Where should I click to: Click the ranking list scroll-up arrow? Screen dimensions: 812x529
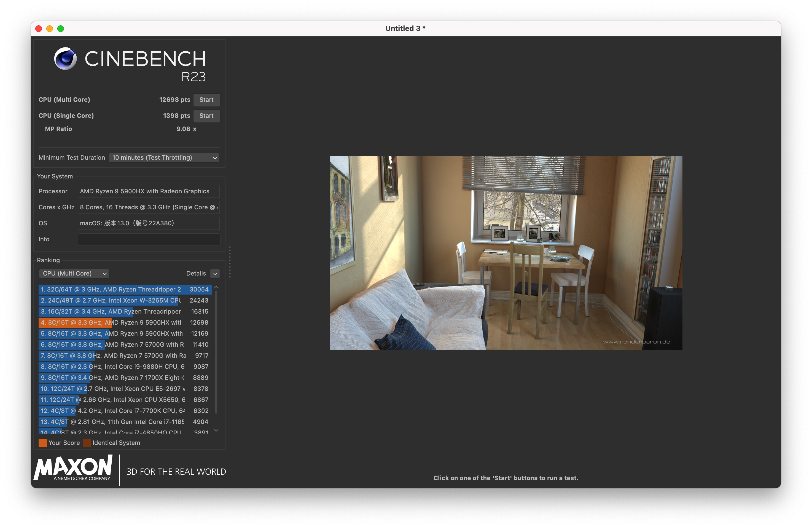216,288
